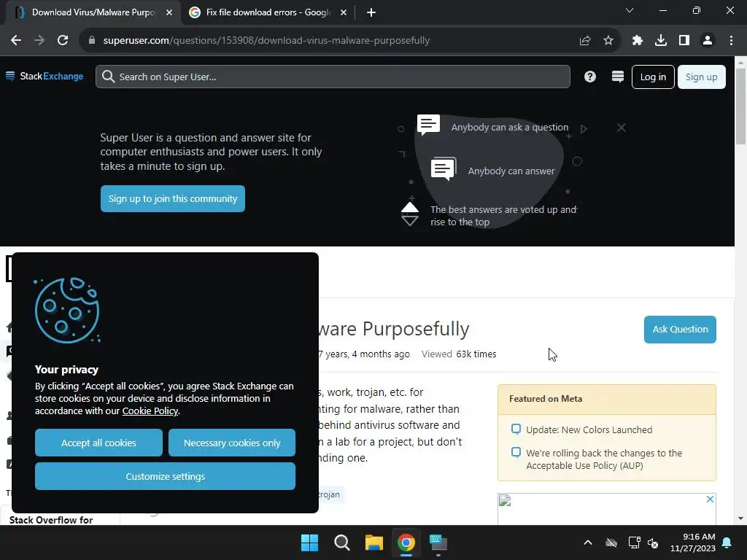Screen dimensions: 747x560
Task: Click the scrollbar down arrow
Action: click(x=740, y=518)
